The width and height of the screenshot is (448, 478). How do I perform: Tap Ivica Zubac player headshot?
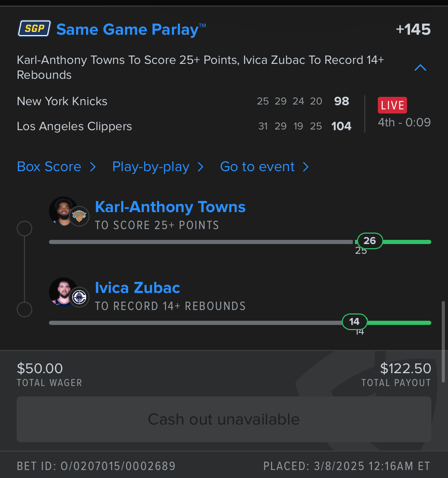(63, 292)
